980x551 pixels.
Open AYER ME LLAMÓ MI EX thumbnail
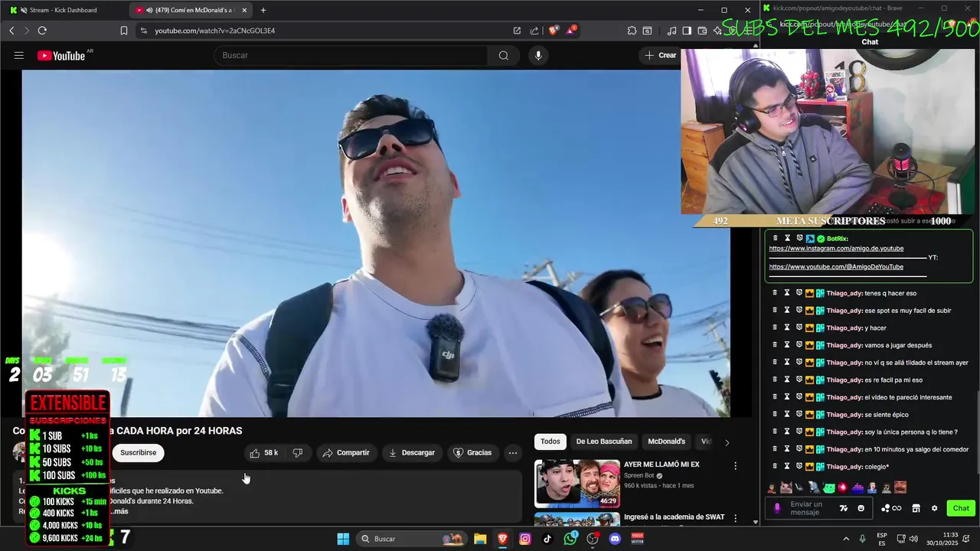(577, 483)
